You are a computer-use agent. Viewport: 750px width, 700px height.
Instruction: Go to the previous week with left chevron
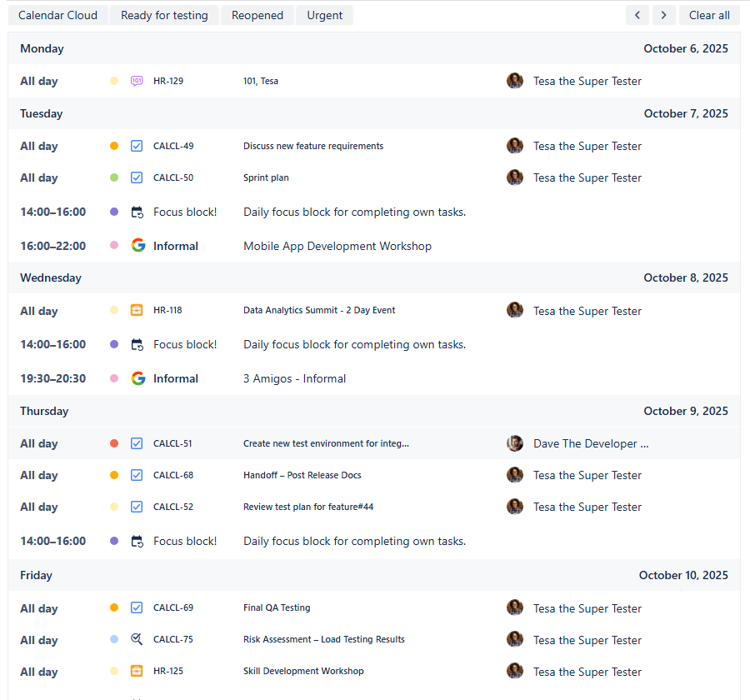click(x=637, y=15)
